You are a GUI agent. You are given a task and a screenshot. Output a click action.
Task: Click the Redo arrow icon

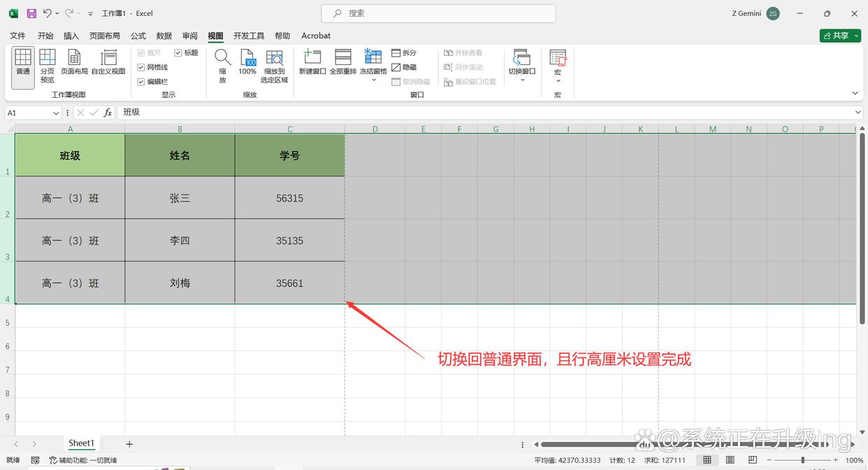coord(68,13)
